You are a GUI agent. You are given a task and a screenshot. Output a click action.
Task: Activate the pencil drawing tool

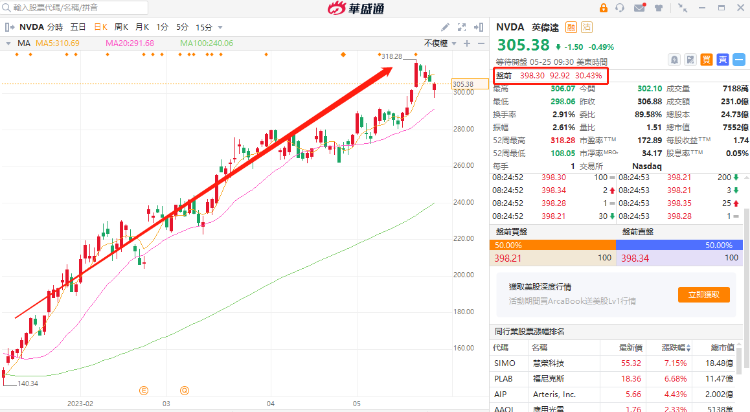445,27
